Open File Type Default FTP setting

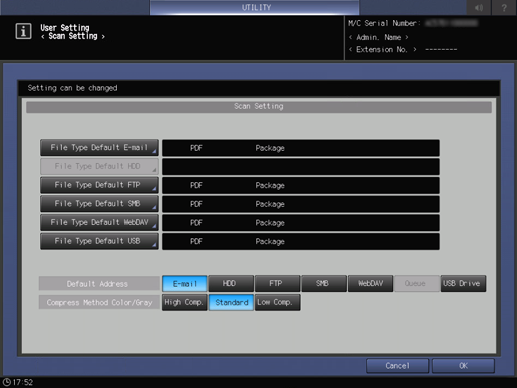(99, 185)
